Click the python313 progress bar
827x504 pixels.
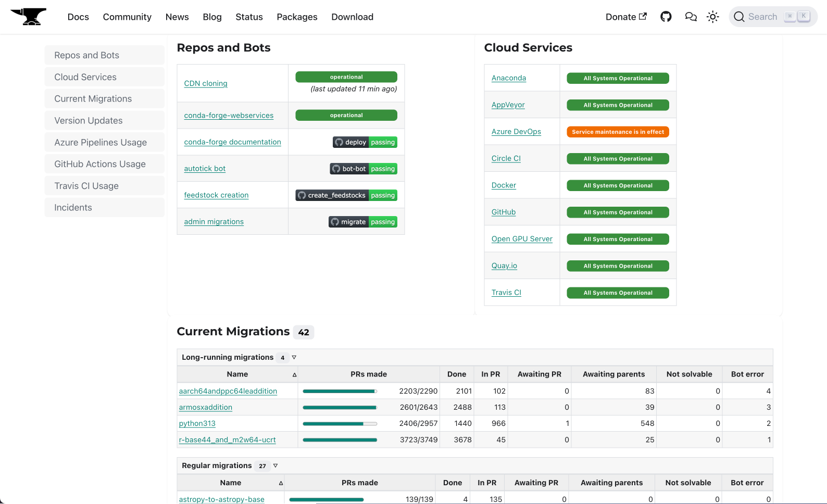340,424
